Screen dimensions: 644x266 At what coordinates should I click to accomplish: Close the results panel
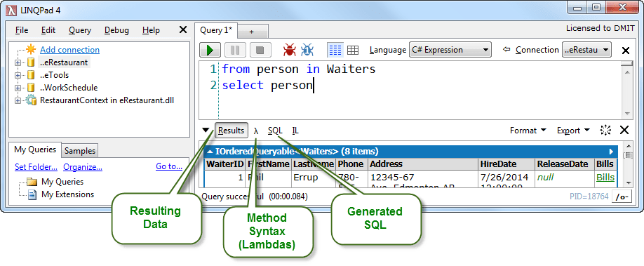(624, 131)
